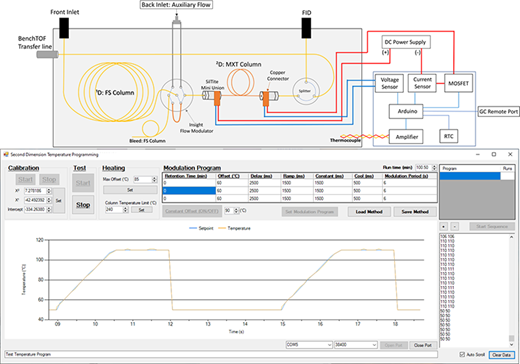Image resolution: width=520 pixels, height=364 pixels.
Task: Click Calibration Stop button
Action: pos(49,180)
